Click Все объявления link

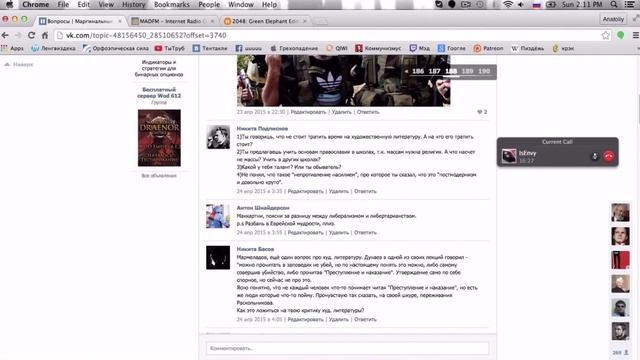pos(159,176)
